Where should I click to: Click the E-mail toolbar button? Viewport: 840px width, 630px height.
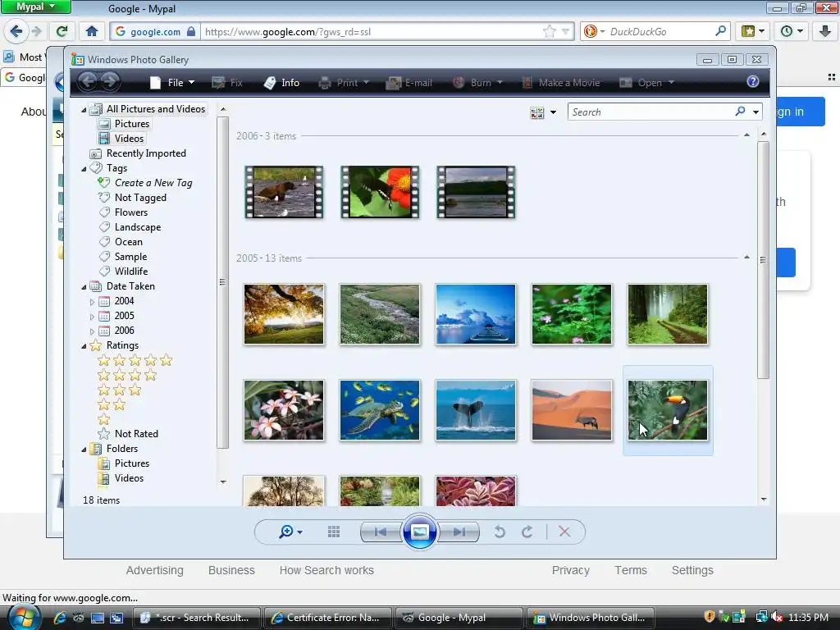(409, 83)
